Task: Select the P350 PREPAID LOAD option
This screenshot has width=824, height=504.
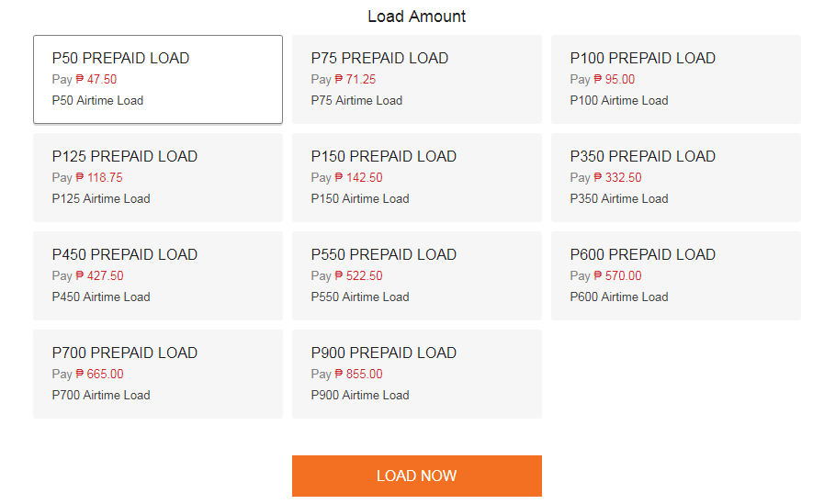Action: tap(675, 177)
